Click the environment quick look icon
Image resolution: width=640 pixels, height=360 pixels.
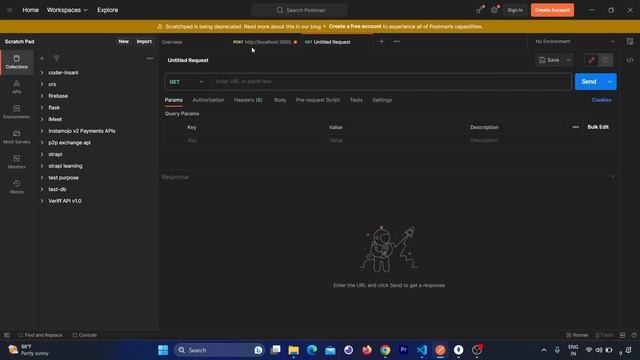click(x=630, y=42)
